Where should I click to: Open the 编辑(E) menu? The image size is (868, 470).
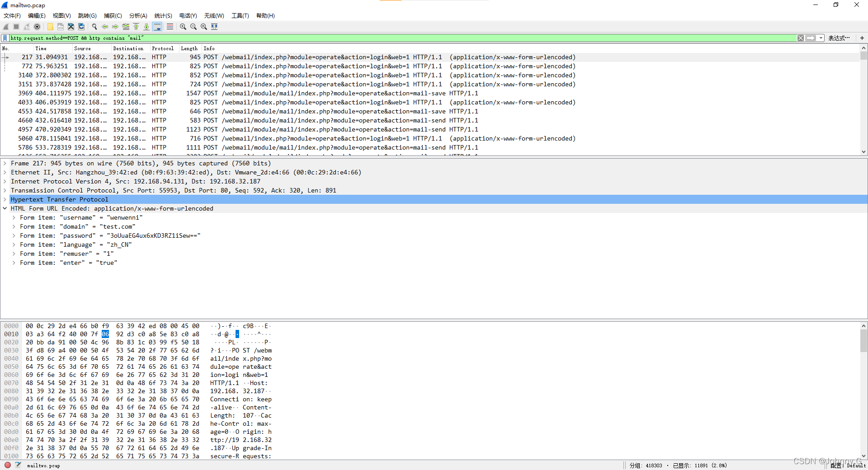click(37, 16)
